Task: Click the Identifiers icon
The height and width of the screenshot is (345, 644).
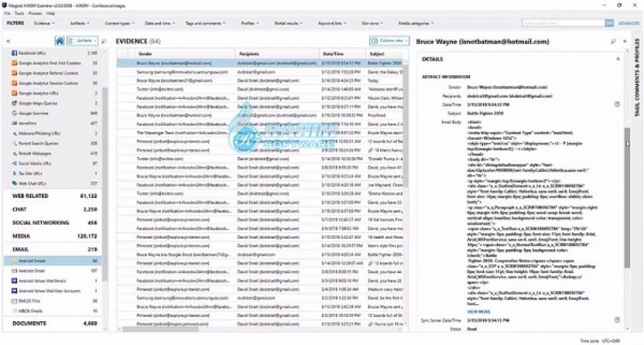Action: pyautogui.click(x=15, y=123)
